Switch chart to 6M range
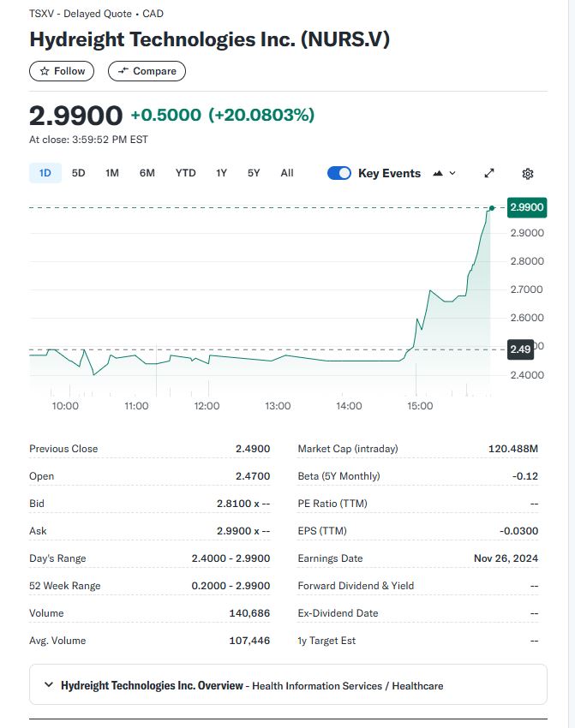Image resolution: width=575 pixels, height=728 pixels. pyautogui.click(x=147, y=173)
